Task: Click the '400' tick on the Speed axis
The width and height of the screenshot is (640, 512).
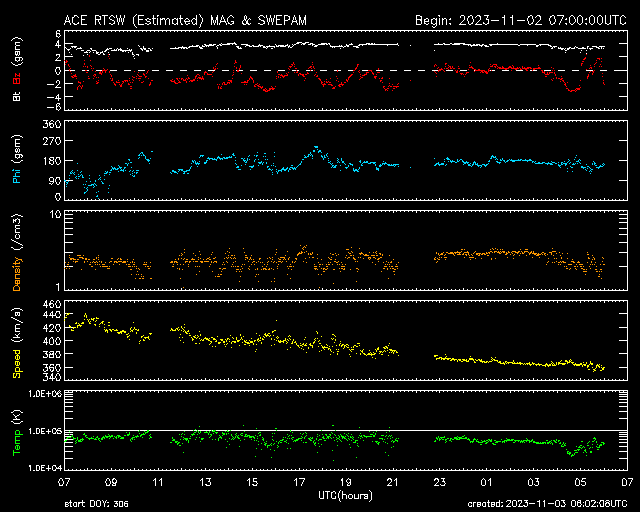Action: (x=51, y=341)
